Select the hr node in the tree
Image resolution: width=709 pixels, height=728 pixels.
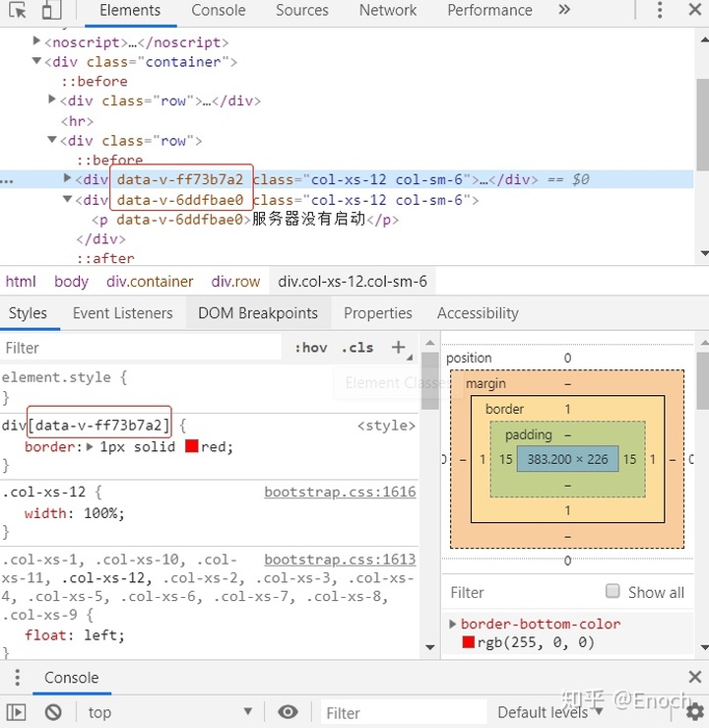click(77, 121)
